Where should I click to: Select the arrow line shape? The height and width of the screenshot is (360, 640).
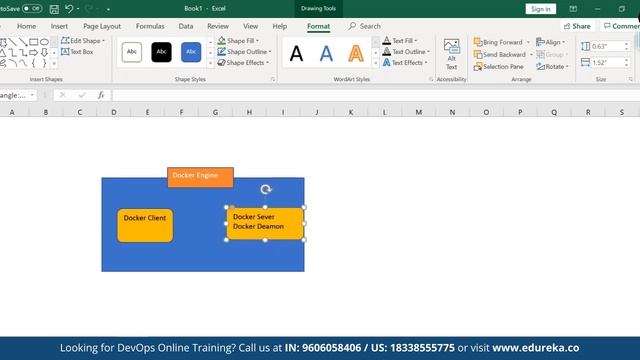(x=23, y=42)
